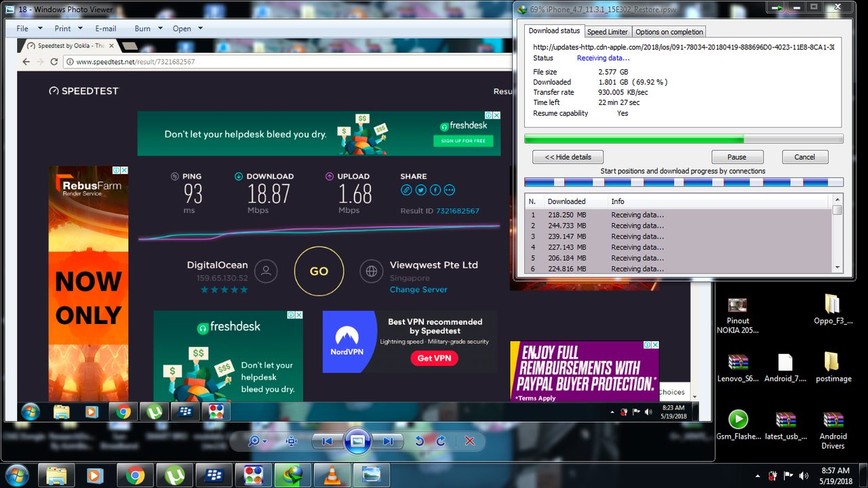Open the latest_usb archive on desktop
Image resolution: width=868 pixels, height=488 pixels.
(x=785, y=426)
